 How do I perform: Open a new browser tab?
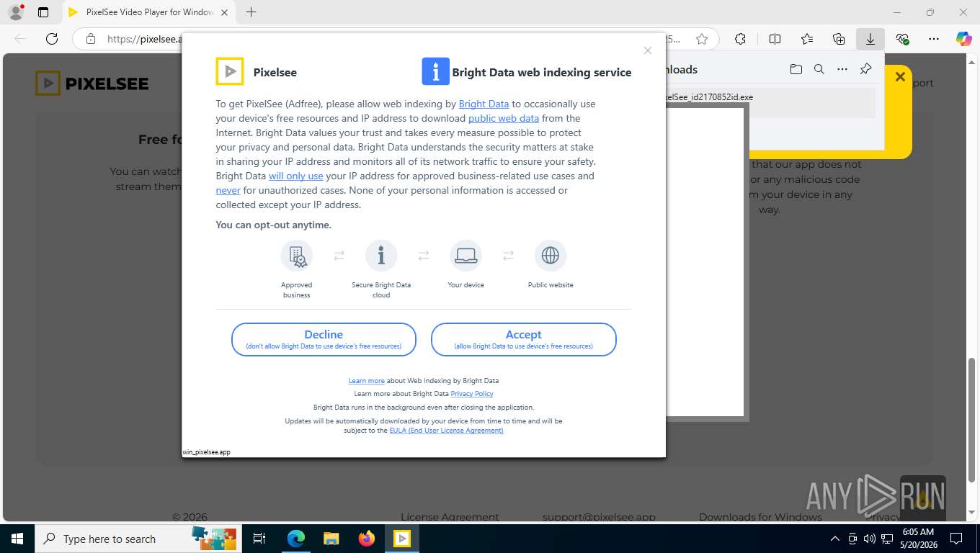point(251,12)
